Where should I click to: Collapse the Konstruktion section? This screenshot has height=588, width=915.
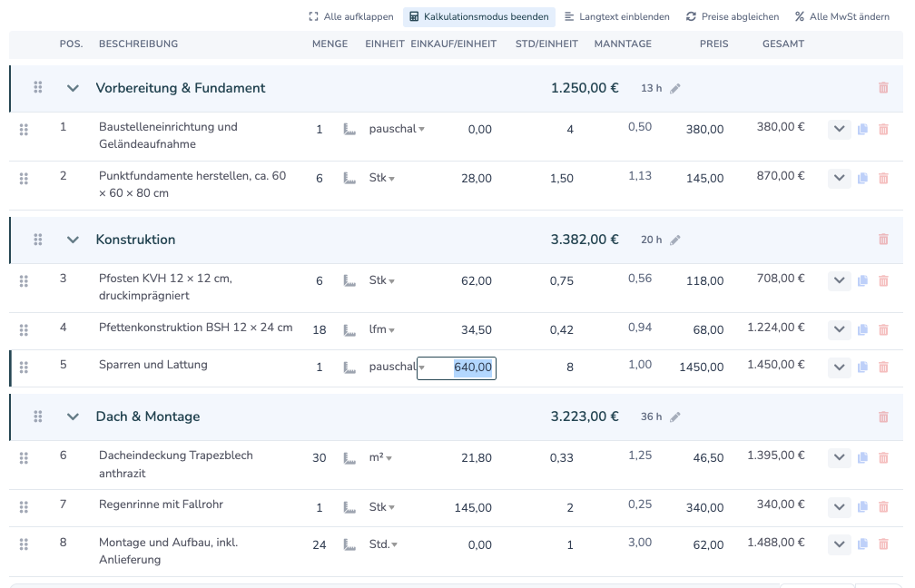[x=73, y=240]
